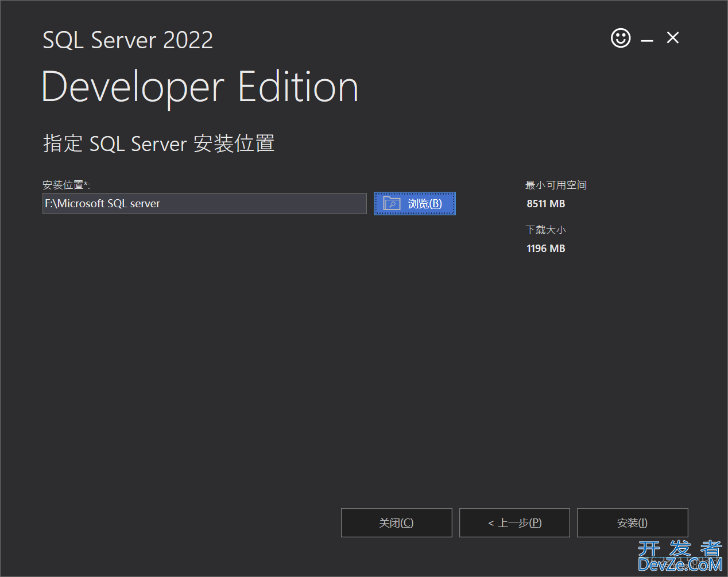The width and height of the screenshot is (728, 577).
Task: Start installation with the 安装(I) button
Action: 632,522
